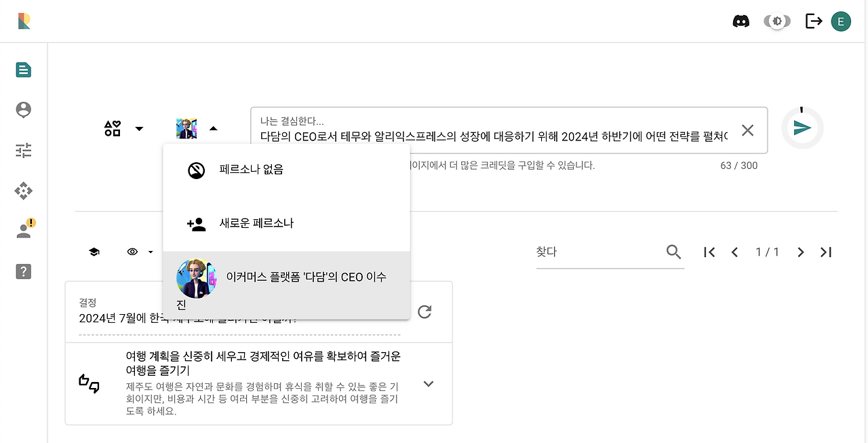Click the 찾다 search input field
Screen dimensions: 868x443
(x=597, y=252)
